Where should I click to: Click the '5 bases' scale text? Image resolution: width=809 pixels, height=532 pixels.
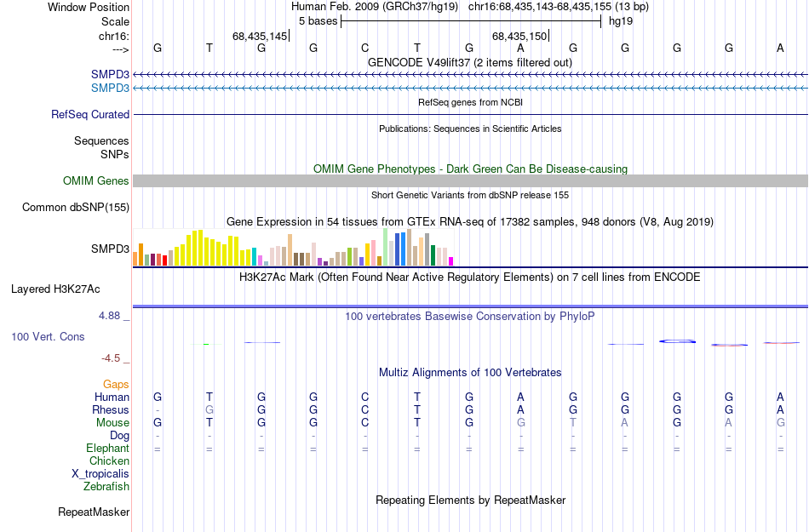[x=318, y=21]
